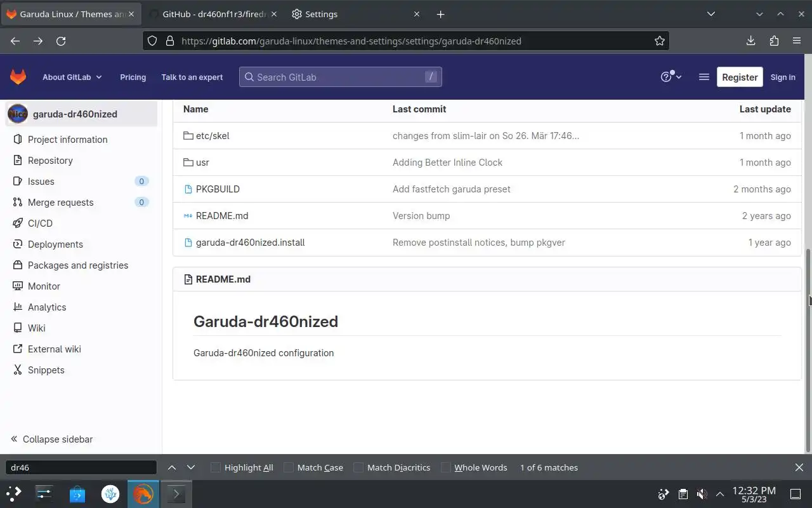
Task: Open the help question-mark menu
Action: point(671,77)
